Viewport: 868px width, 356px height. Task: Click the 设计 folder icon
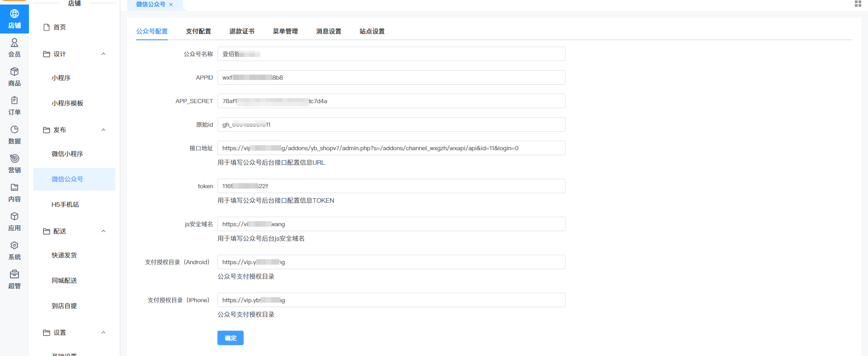click(46, 54)
